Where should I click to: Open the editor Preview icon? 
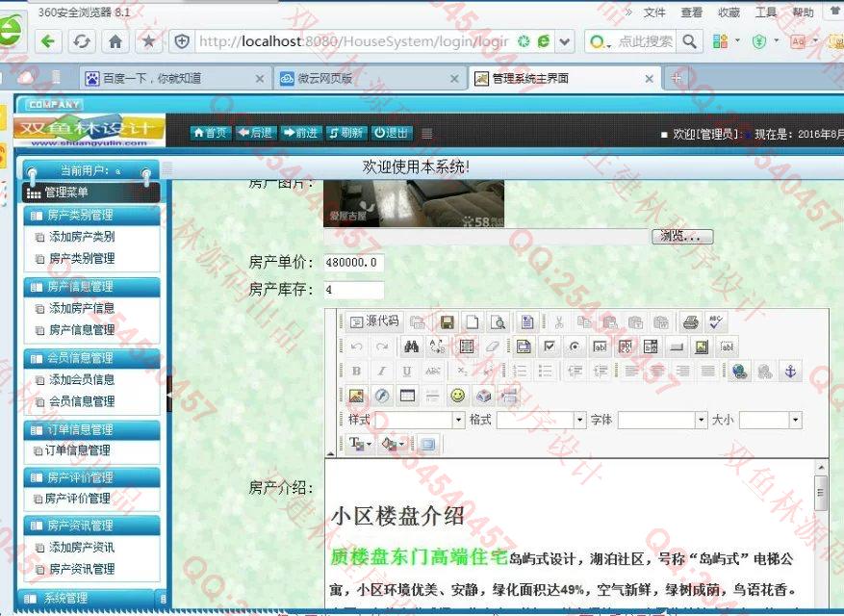[498, 322]
